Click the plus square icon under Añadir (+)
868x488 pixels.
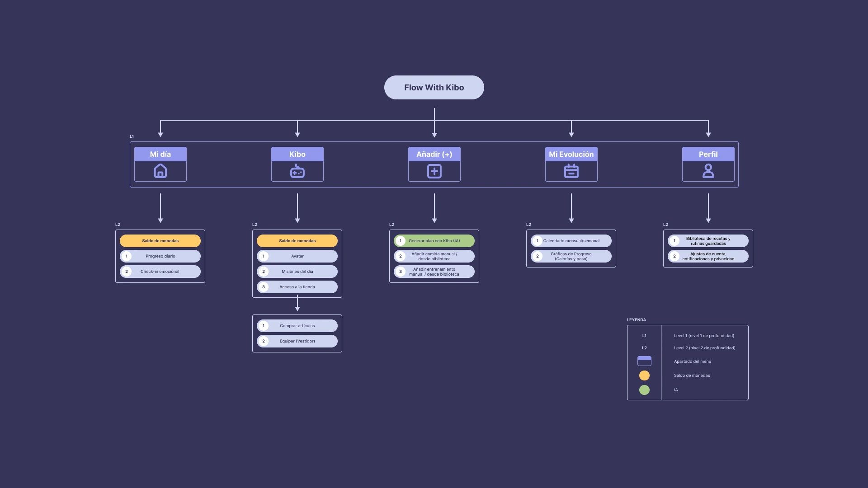pyautogui.click(x=434, y=171)
